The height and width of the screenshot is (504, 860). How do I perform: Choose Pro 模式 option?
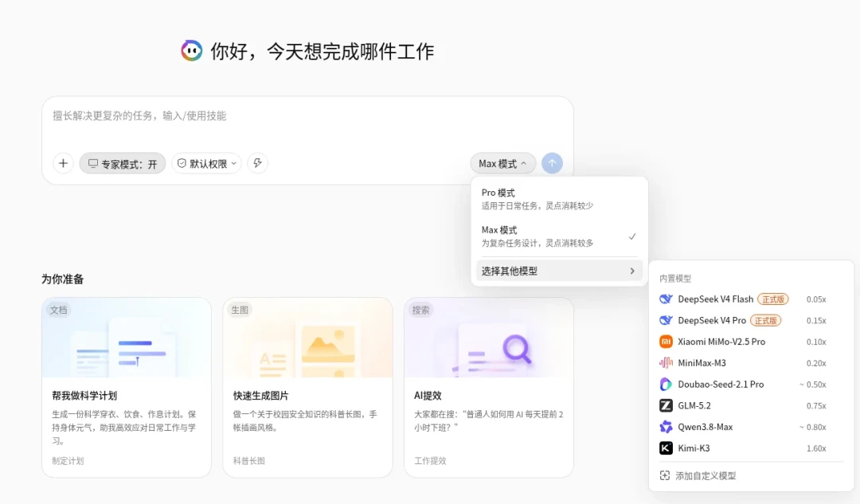pos(559,199)
